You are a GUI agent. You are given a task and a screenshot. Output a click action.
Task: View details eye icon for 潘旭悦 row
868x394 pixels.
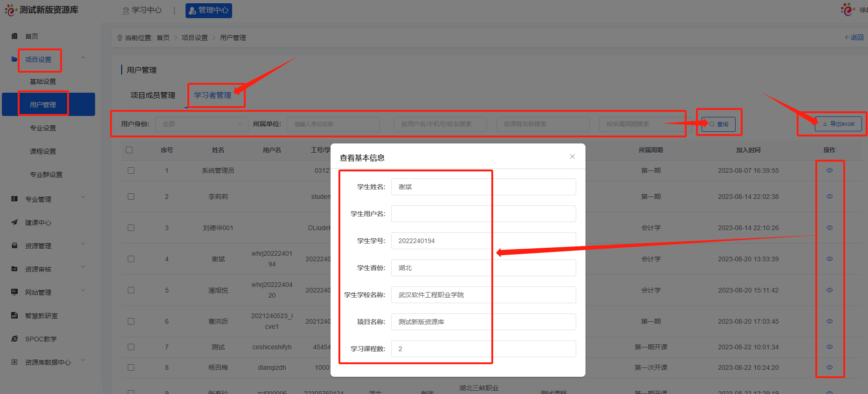pos(829,290)
